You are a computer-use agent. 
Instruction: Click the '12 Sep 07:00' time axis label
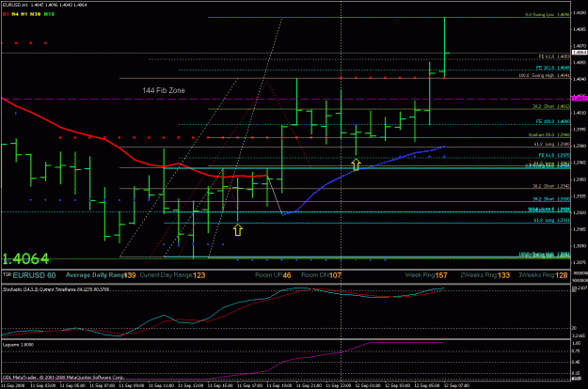pyautogui.click(x=456, y=385)
